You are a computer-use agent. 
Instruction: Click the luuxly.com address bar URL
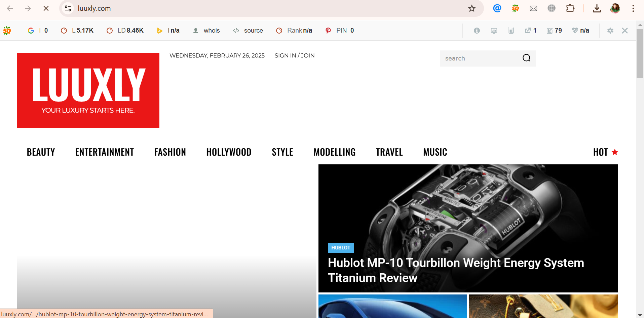(x=94, y=8)
